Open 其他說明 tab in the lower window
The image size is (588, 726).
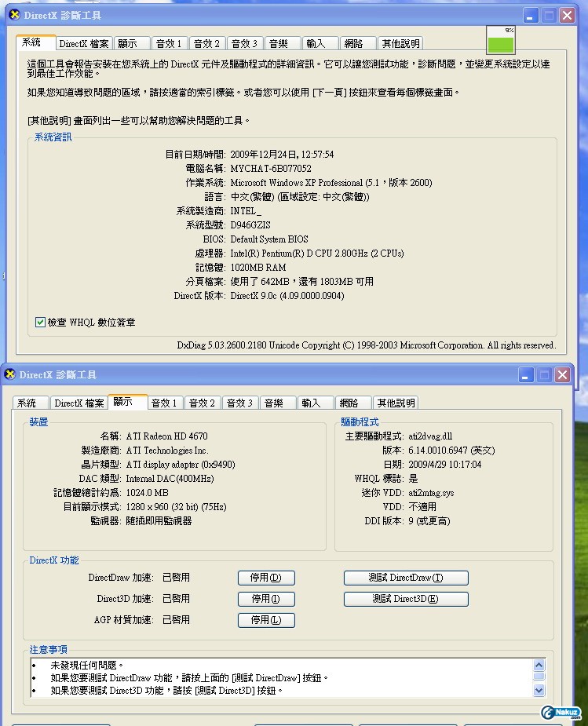click(x=396, y=403)
